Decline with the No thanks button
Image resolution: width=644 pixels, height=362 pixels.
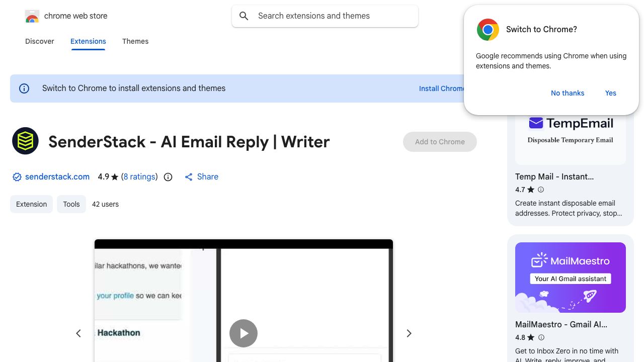coord(568,93)
